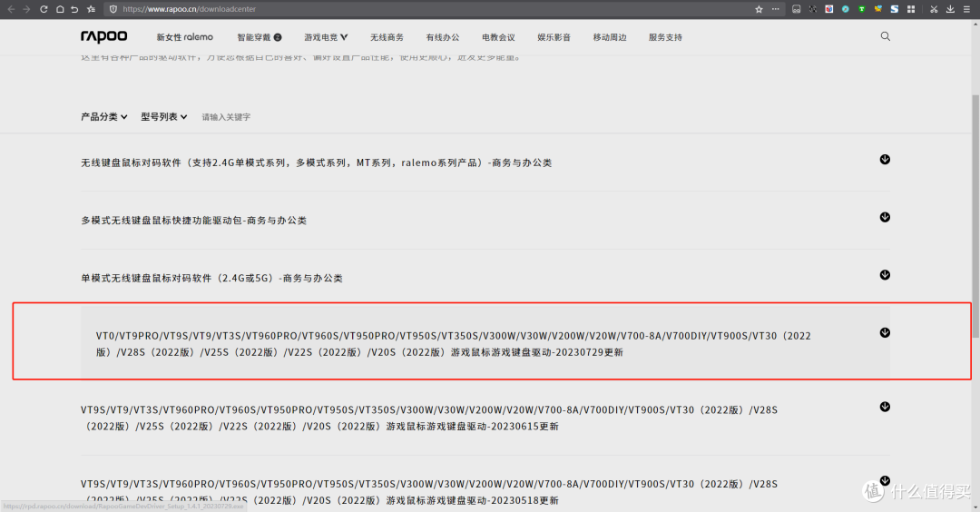Open the 智能穿戴 nav item
Viewport: 980px width, 512px height.
pyautogui.click(x=260, y=37)
